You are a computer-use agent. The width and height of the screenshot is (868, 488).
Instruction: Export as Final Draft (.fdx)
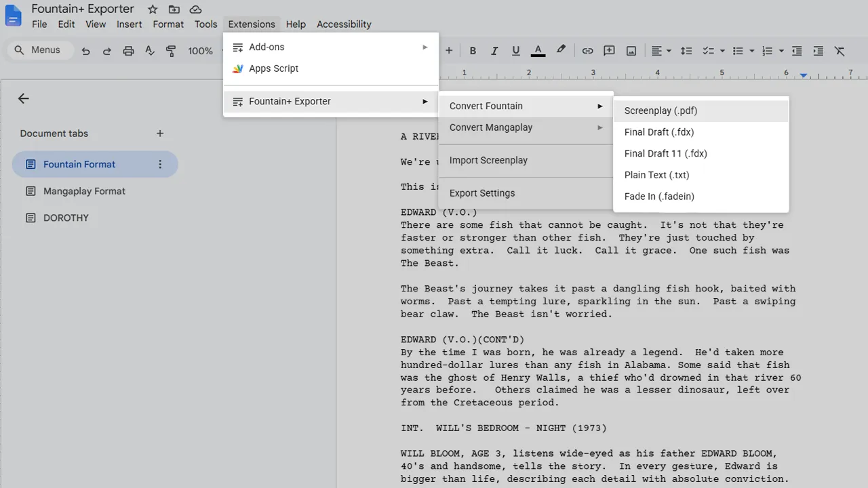701,132
